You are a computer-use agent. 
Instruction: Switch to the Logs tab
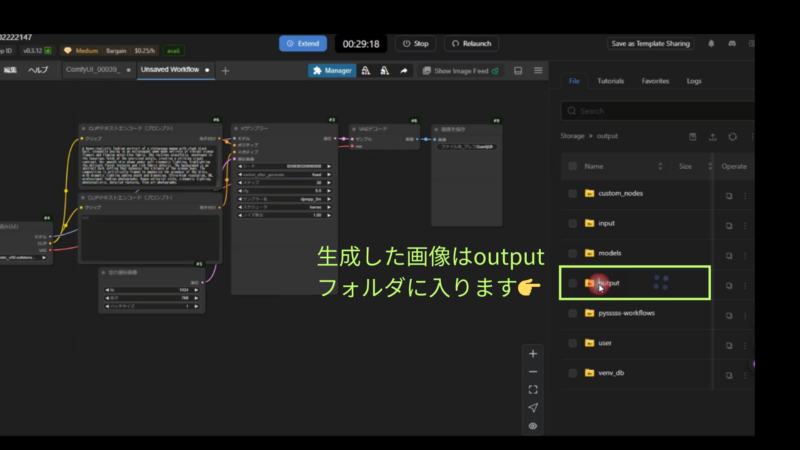(694, 81)
